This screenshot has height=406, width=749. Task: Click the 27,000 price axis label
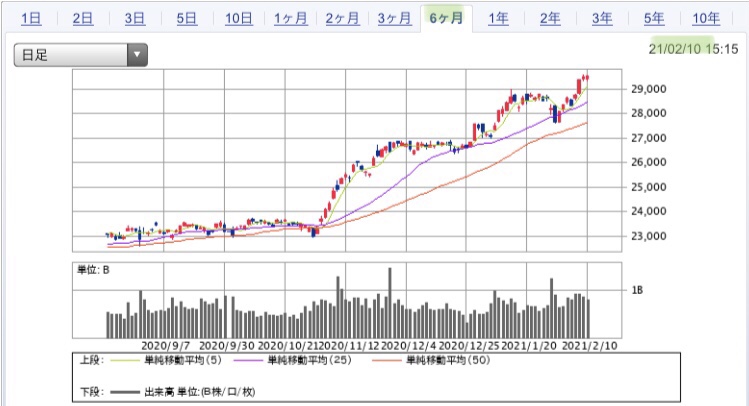(x=648, y=138)
